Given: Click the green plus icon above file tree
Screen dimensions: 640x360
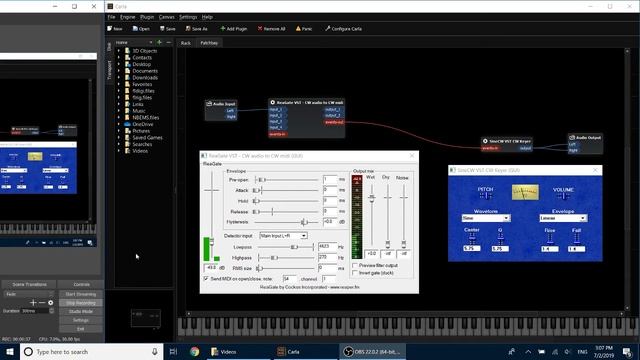Looking at the screenshot, I should 159,42.
